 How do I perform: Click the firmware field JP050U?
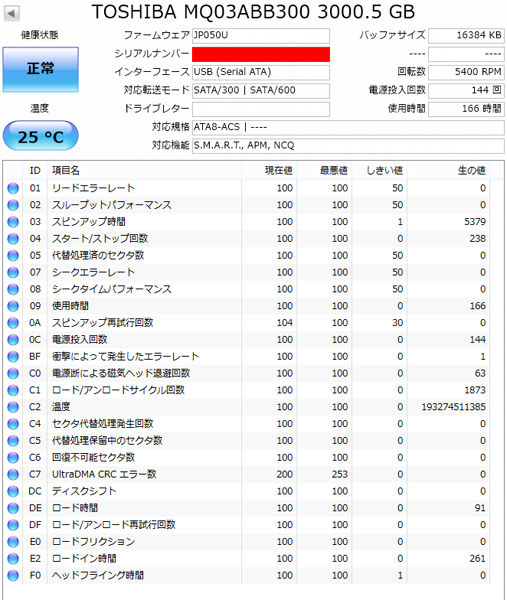(261, 36)
